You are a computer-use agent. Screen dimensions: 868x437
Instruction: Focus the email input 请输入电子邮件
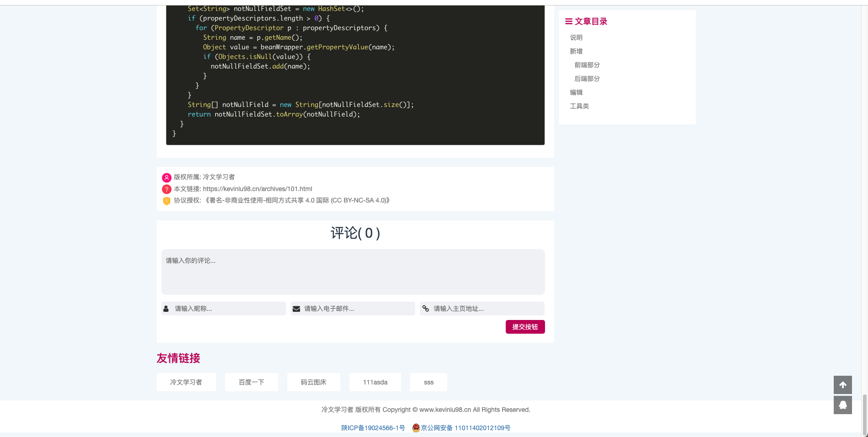(353, 309)
